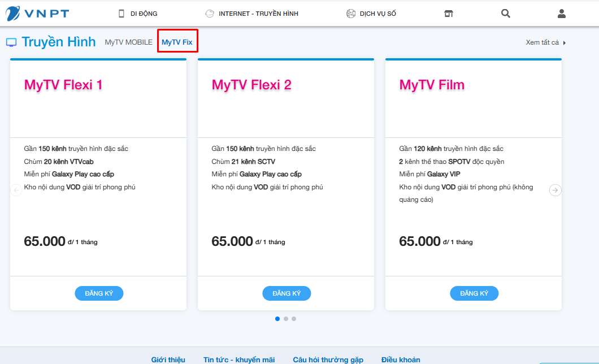Image resolution: width=599 pixels, height=364 pixels.
Task: Select the MyTV Fix tab
Action: [177, 42]
